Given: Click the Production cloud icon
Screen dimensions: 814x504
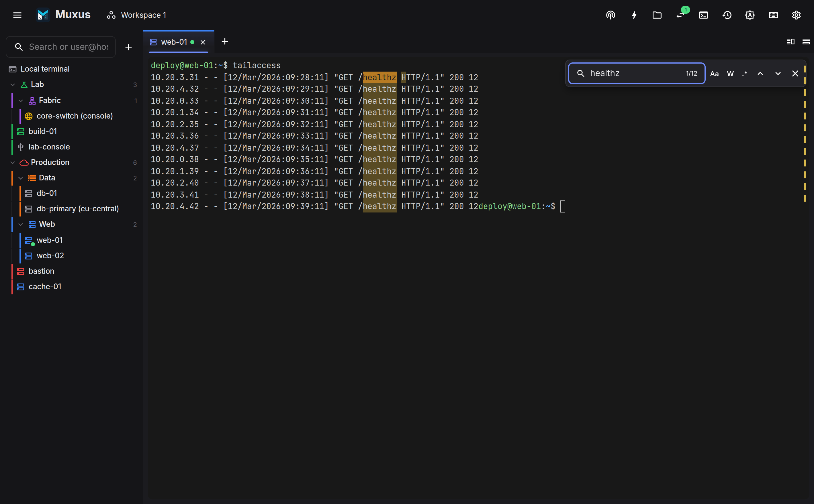Looking at the screenshot, I should (x=24, y=163).
